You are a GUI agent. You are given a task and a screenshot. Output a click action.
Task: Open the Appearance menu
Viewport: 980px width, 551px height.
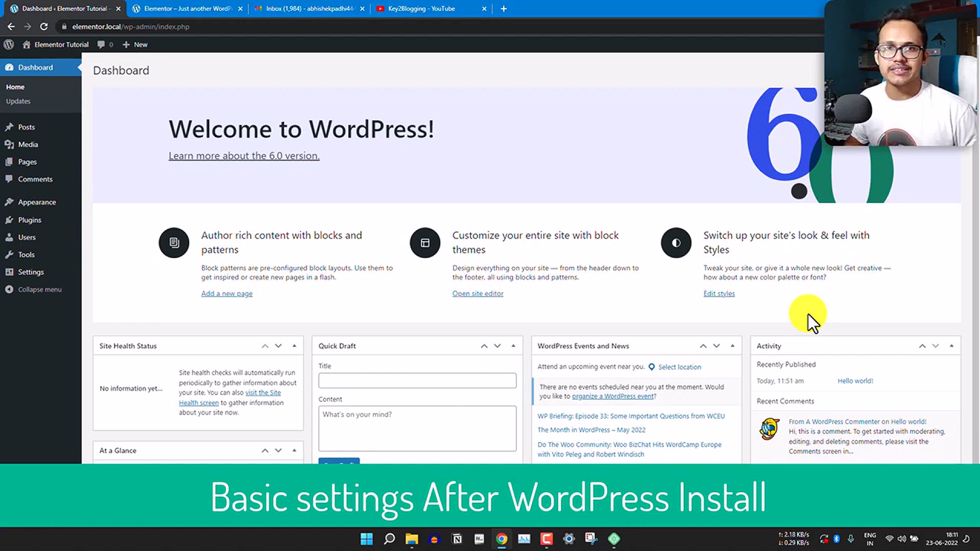[x=37, y=202]
